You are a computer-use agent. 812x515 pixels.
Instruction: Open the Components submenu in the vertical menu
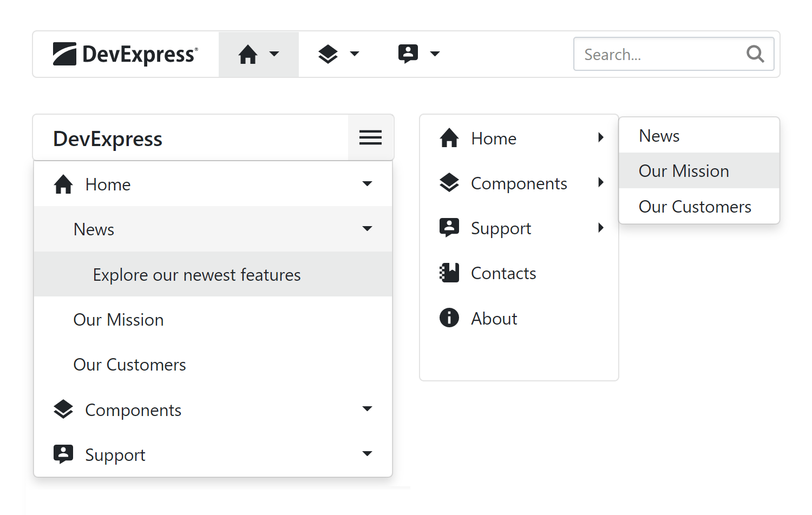tap(600, 183)
